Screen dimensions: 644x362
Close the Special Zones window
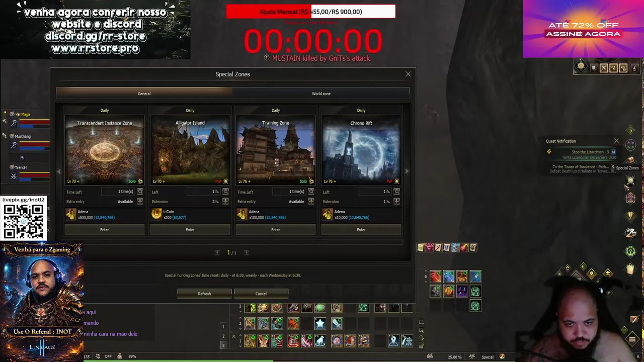(x=408, y=74)
